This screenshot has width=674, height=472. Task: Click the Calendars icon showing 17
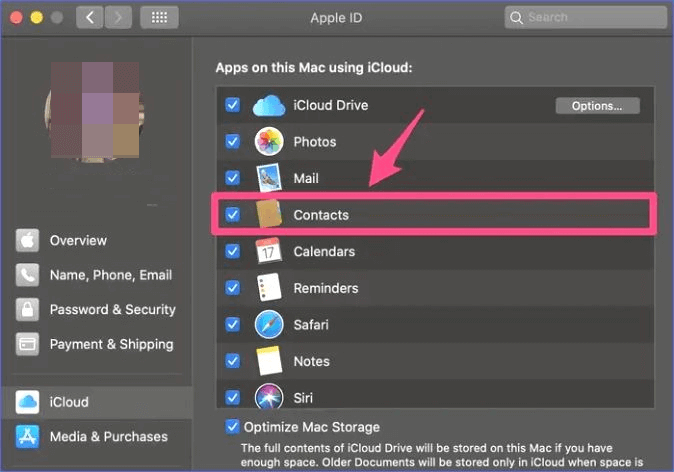click(269, 251)
